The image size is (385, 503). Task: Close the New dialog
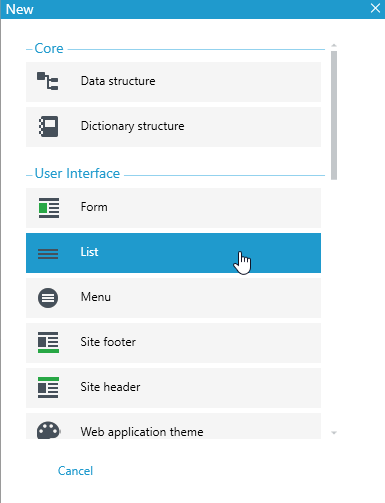pyautogui.click(x=375, y=8)
